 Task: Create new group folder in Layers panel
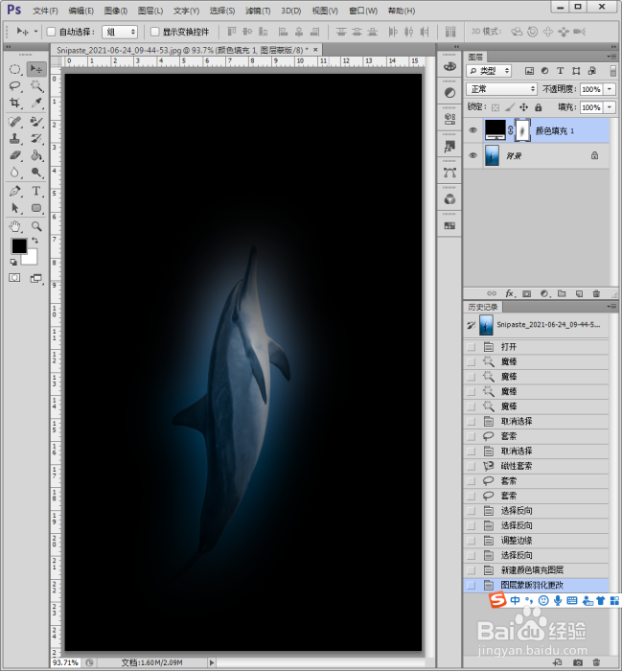562,293
